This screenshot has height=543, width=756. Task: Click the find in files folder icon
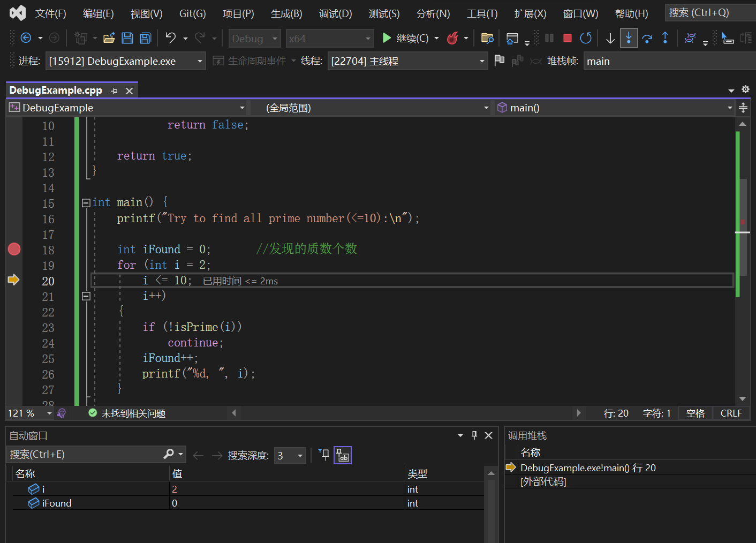pyautogui.click(x=487, y=38)
